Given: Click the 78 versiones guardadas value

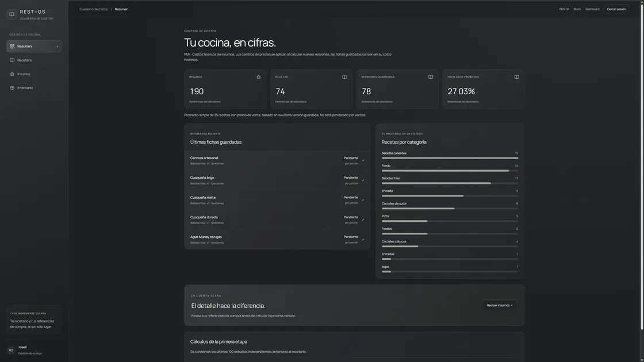Looking at the screenshot, I should click(x=366, y=91).
